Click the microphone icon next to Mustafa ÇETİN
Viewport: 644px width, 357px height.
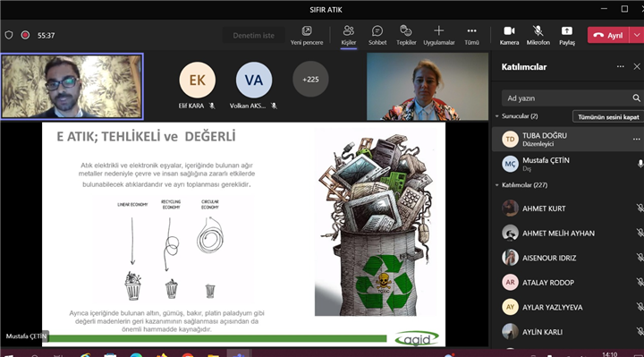(640, 164)
